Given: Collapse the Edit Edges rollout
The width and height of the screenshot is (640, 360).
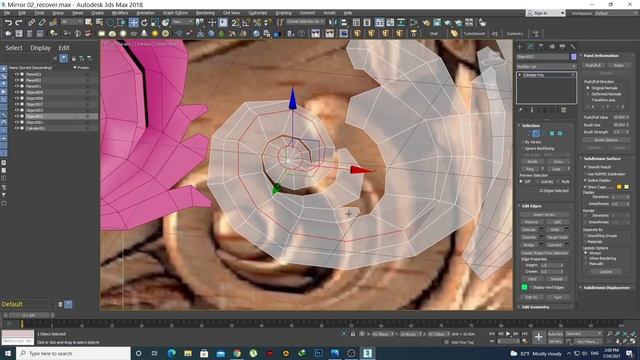Looking at the screenshot, I should coord(532,206).
